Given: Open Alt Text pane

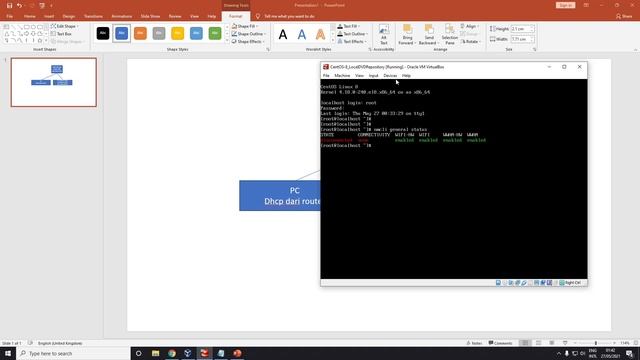Looking at the screenshot, I should 384,35.
